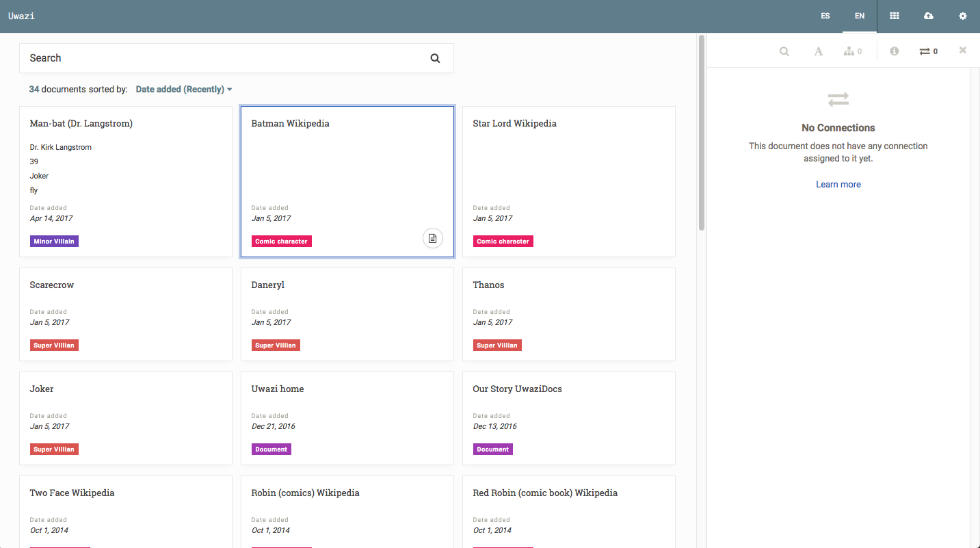Select the Batman Wikipedia card title
Image resolution: width=980 pixels, height=548 pixels.
click(290, 124)
